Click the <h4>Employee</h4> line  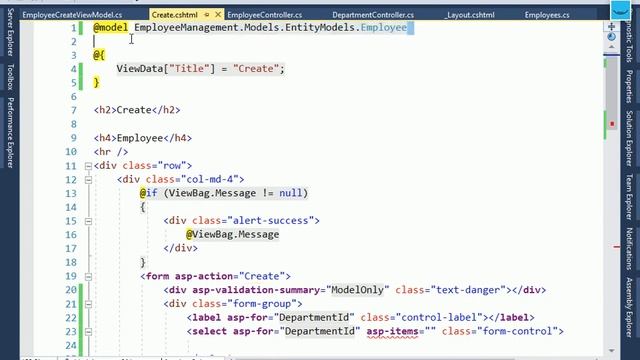click(x=143, y=138)
